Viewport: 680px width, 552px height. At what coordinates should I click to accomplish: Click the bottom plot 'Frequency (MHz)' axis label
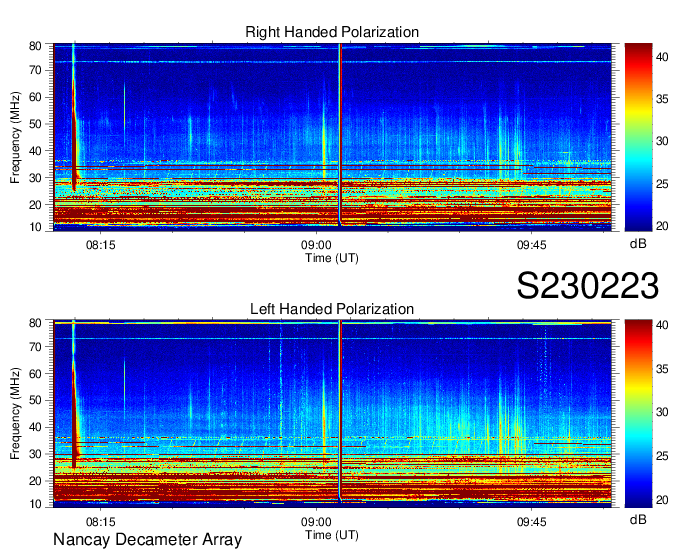click(x=15, y=414)
